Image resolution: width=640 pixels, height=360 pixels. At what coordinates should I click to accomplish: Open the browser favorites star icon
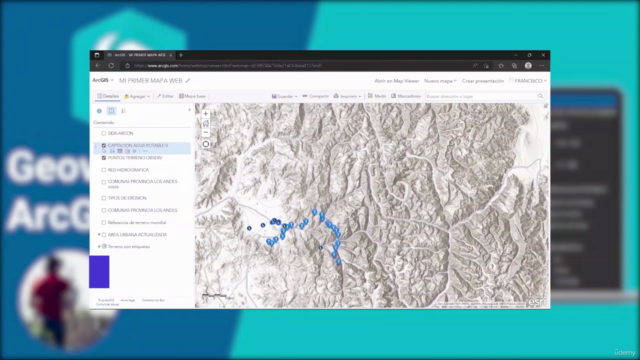[x=501, y=66]
